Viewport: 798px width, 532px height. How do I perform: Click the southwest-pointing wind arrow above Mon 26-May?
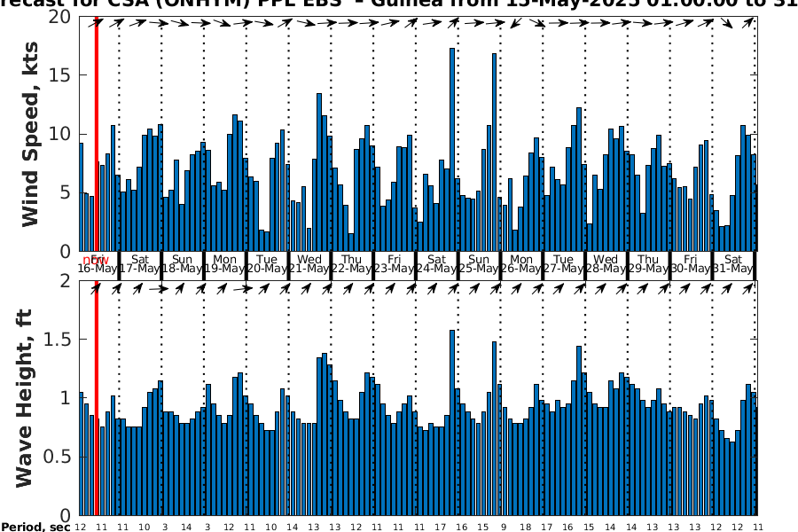point(515,23)
